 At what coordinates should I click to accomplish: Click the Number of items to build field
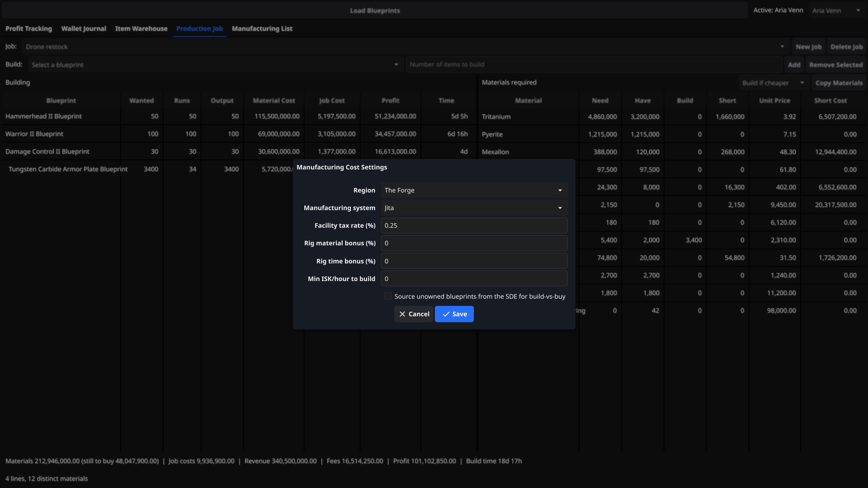click(594, 65)
